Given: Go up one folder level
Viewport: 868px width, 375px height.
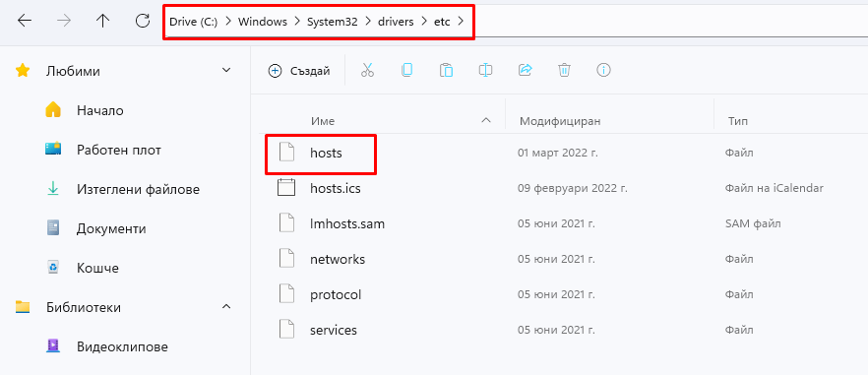Looking at the screenshot, I should [x=103, y=21].
